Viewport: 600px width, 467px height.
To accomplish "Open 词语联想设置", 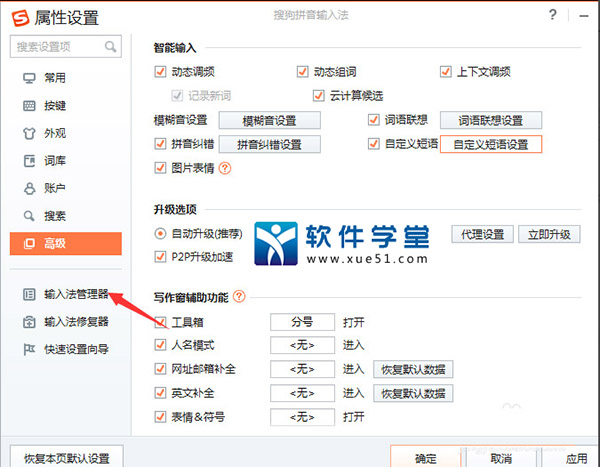I will coord(491,121).
